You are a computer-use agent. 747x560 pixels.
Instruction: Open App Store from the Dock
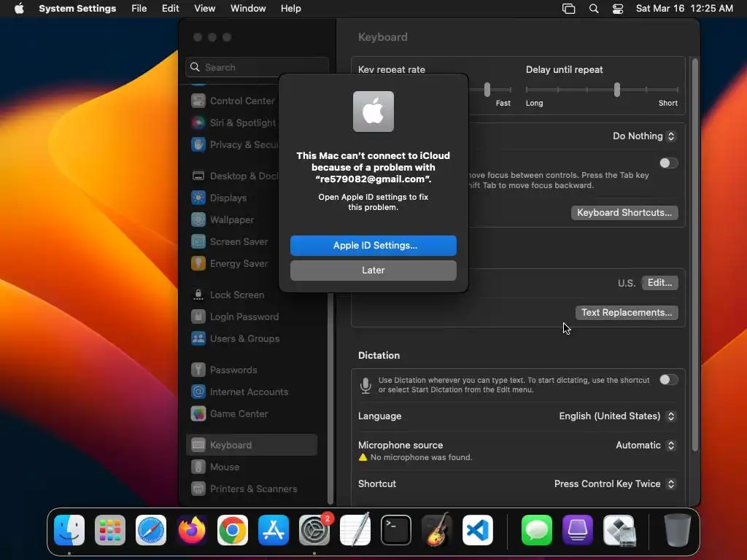coord(274,530)
